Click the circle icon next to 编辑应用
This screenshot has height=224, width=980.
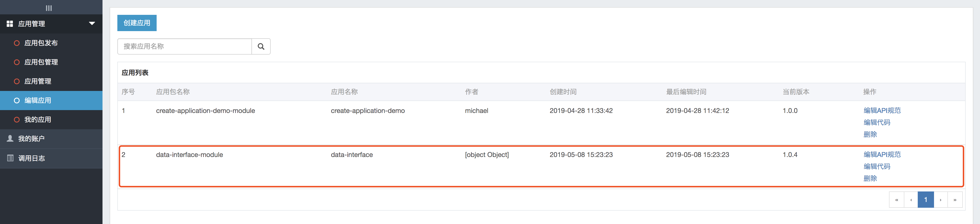(17, 101)
